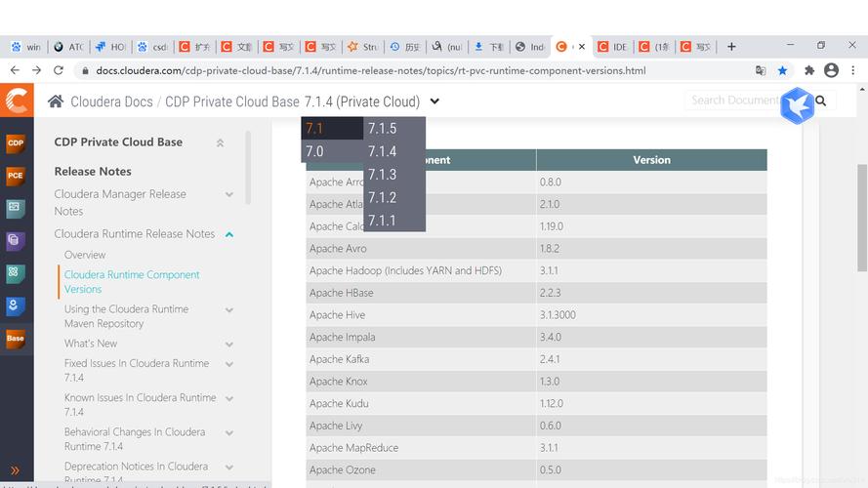Open a new browser tab
This screenshot has width=868, height=488.
[731, 47]
